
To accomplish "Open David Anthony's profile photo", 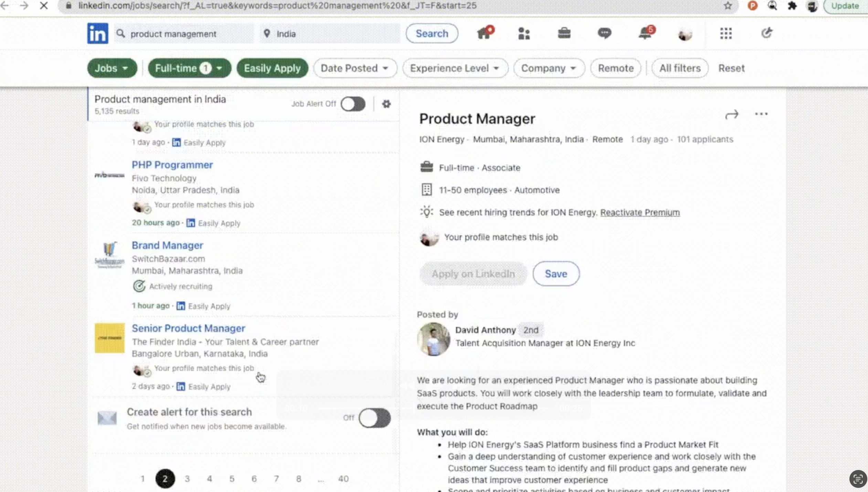I will 433,339.
